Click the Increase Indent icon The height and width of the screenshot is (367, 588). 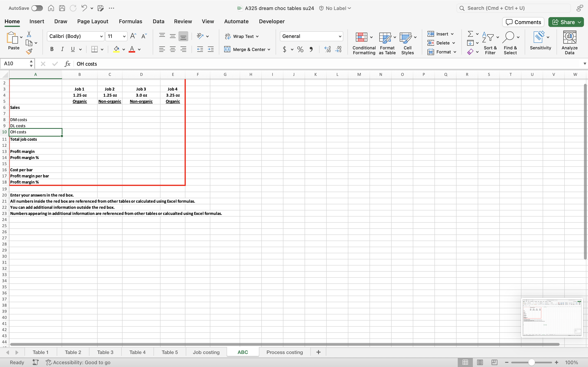[211, 50]
